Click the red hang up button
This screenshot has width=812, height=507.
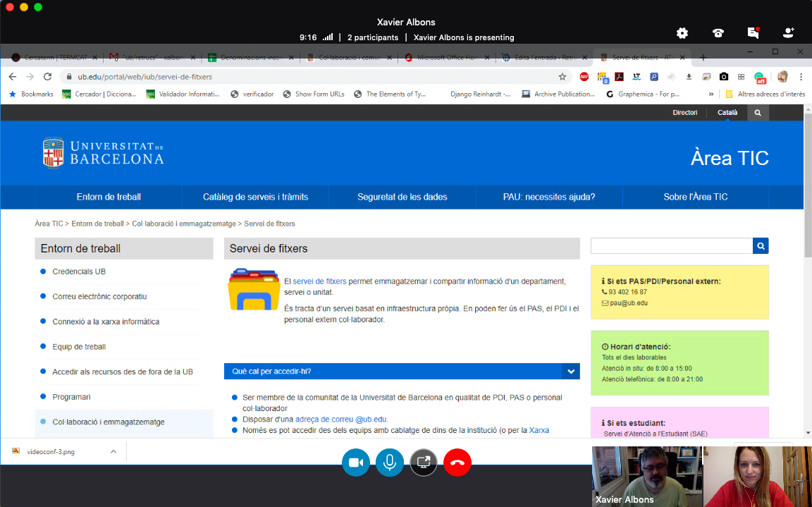[x=457, y=463]
